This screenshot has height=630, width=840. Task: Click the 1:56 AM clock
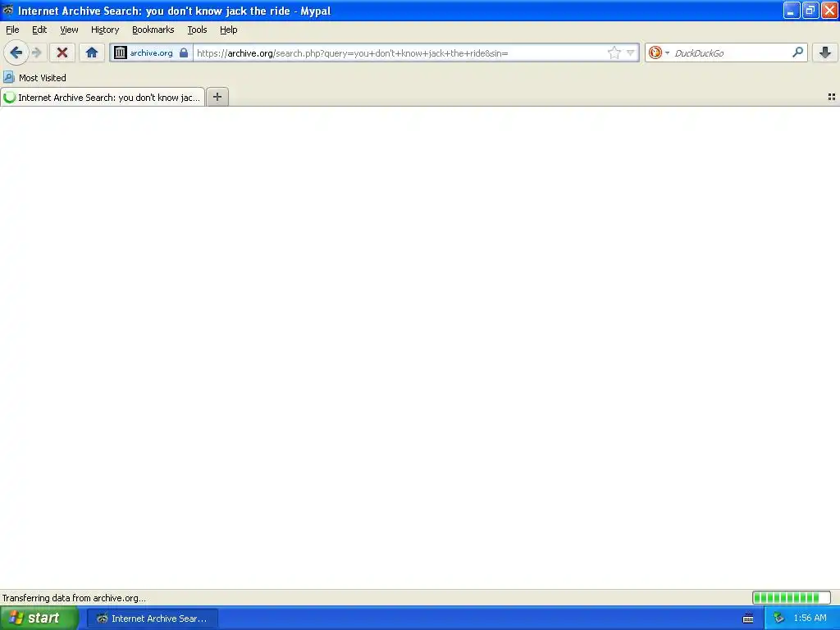pos(810,618)
